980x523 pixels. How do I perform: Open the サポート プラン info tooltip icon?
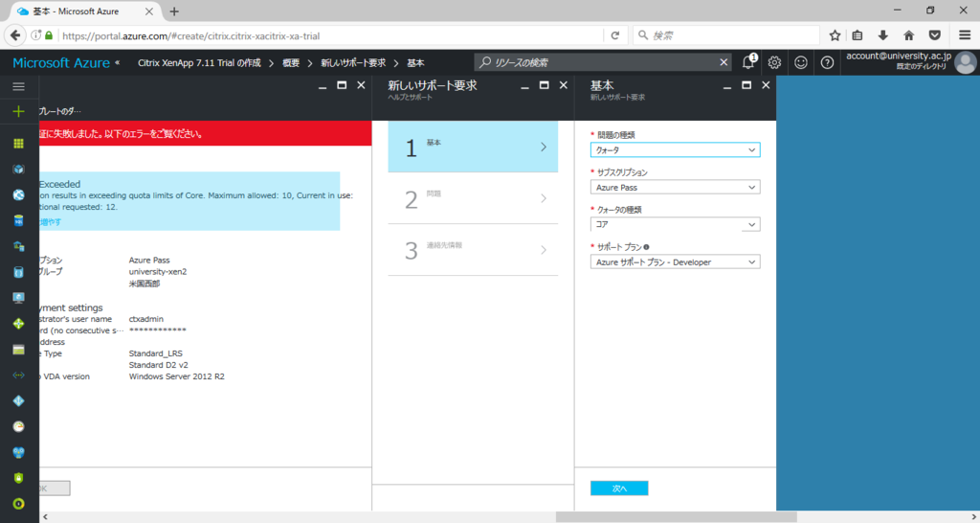tap(646, 247)
